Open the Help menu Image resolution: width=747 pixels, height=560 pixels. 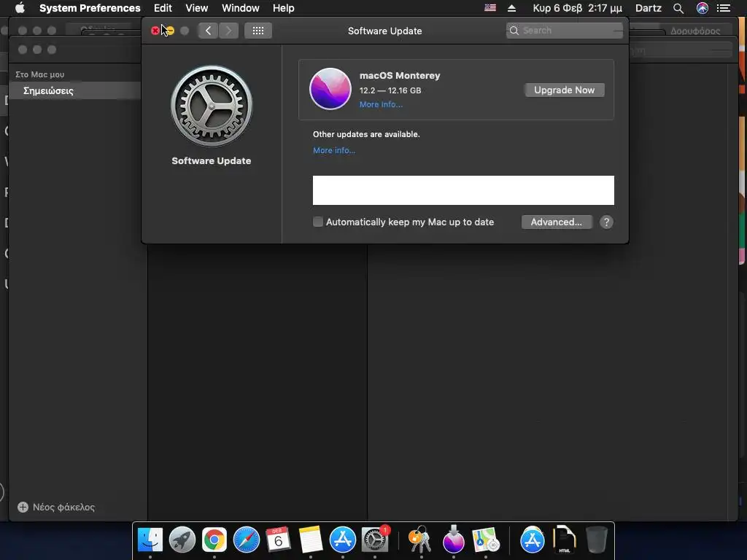click(284, 8)
